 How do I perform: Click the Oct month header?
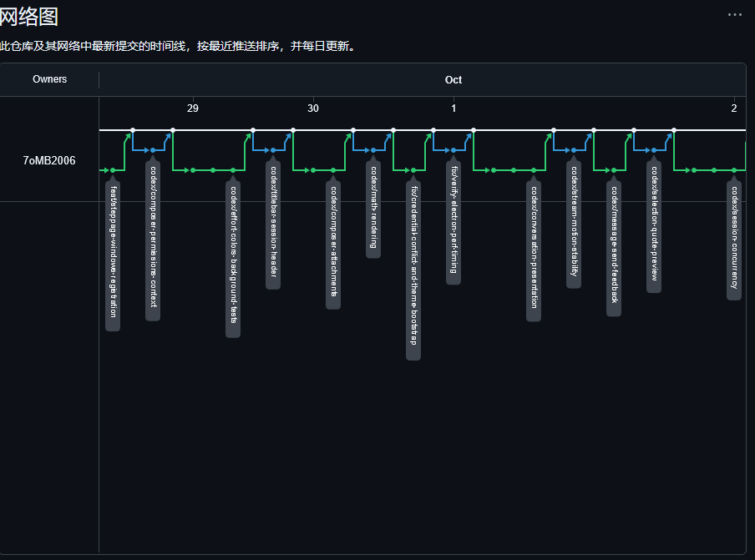tap(454, 80)
